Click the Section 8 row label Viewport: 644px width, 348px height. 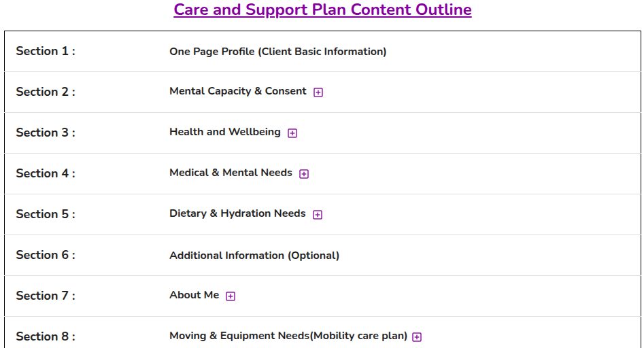click(x=46, y=336)
